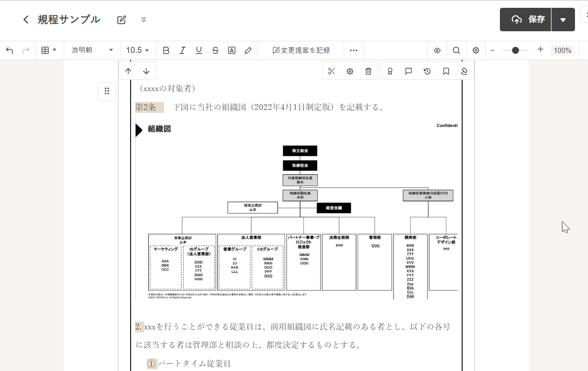Toggle preview eye icon

437,50
